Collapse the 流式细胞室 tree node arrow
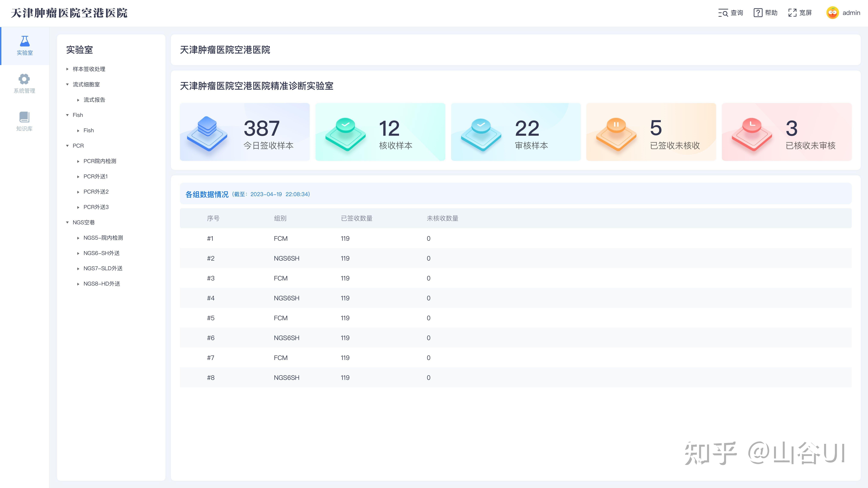 (67, 84)
